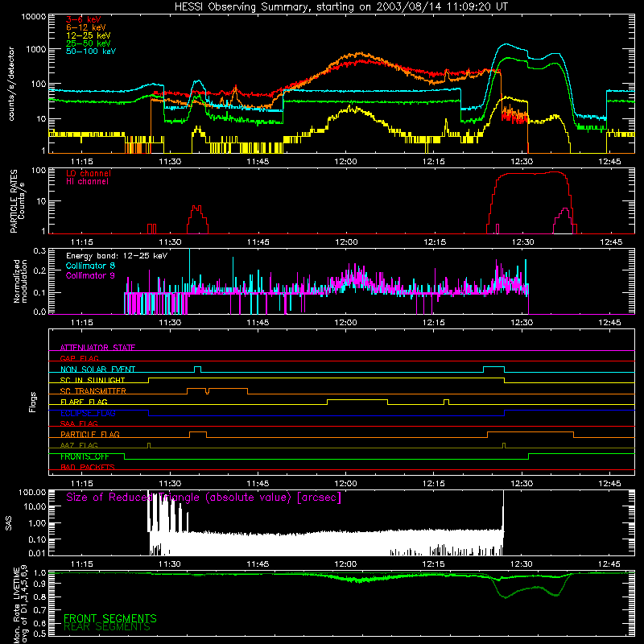Click the ATTENUATOR STATE flag label
This screenshot has height=644, width=644.
[97, 348]
